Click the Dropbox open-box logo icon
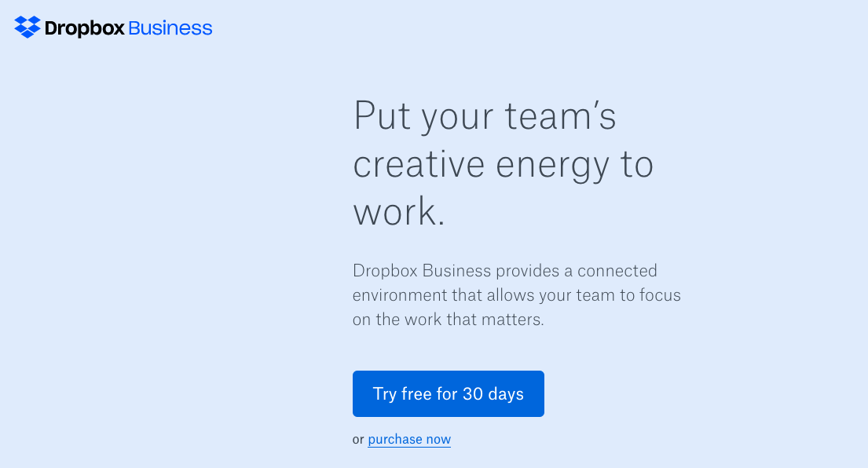 pos(27,27)
